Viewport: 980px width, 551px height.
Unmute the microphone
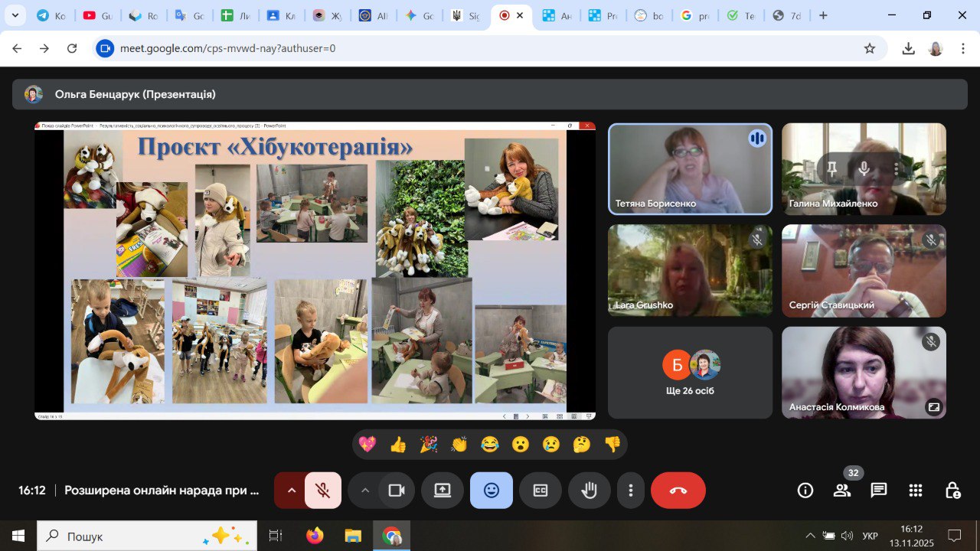coord(323,491)
